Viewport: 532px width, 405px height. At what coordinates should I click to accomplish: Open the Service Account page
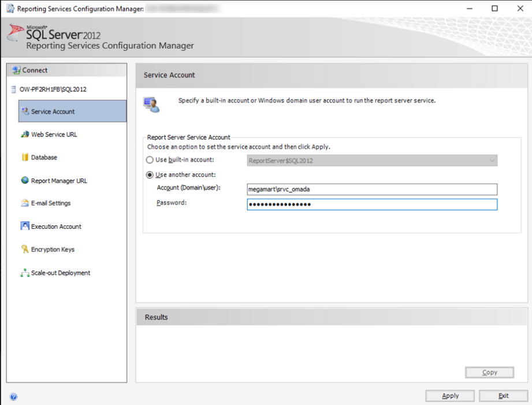tap(72, 111)
